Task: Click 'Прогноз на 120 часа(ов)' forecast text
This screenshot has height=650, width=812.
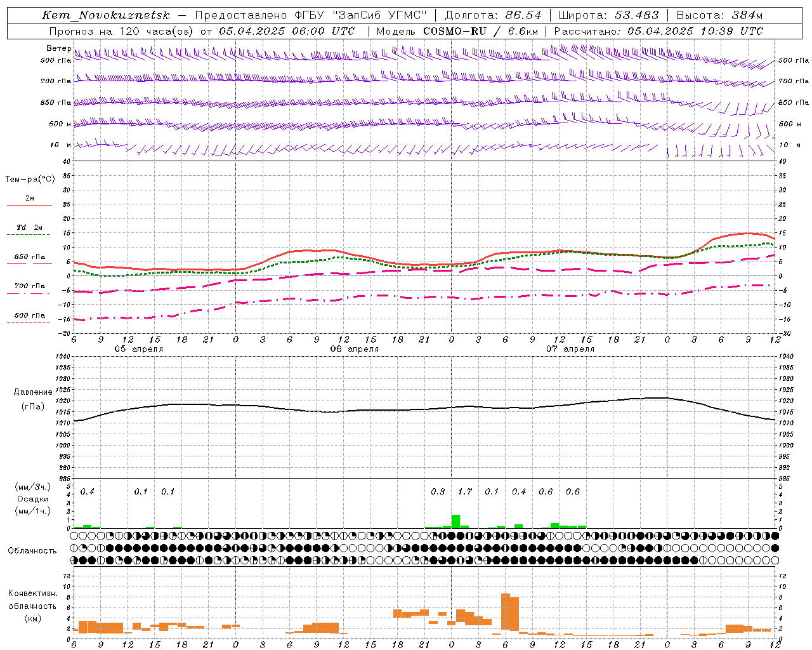Action: pyautogui.click(x=122, y=31)
